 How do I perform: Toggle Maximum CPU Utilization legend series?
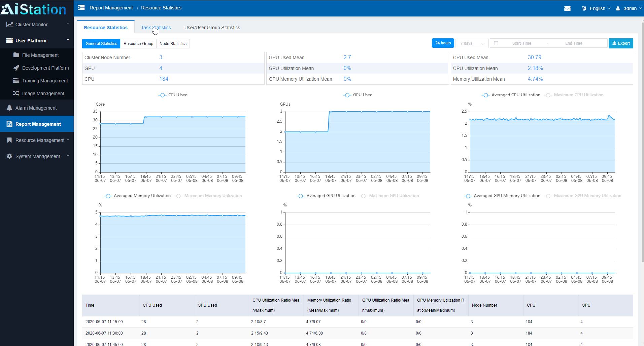(578, 95)
